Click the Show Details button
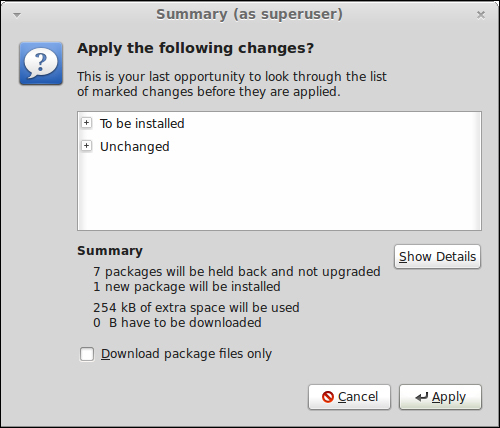500x428 pixels. pyautogui.click(x=437, y=257)
